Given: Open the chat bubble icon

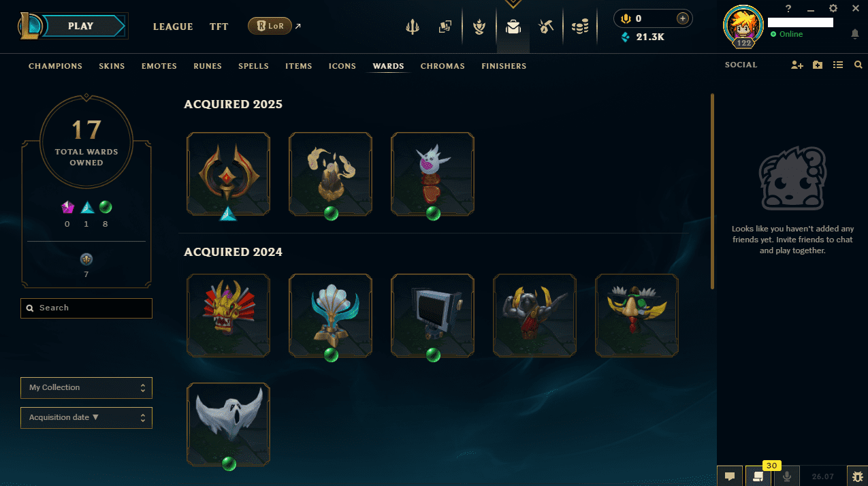Looking at the screenshot, I should click(730, 476).
